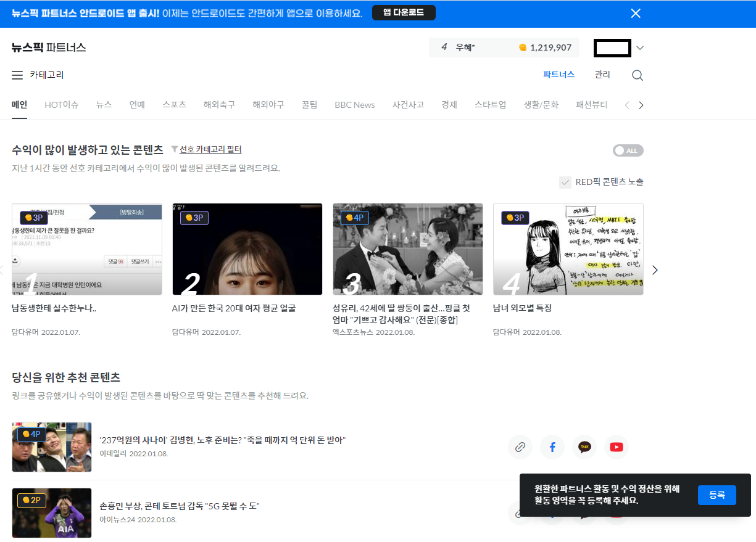Viewport: 756px width, 542px height.
Task: Close the blue app download banner
Action: tap(636, 14)
